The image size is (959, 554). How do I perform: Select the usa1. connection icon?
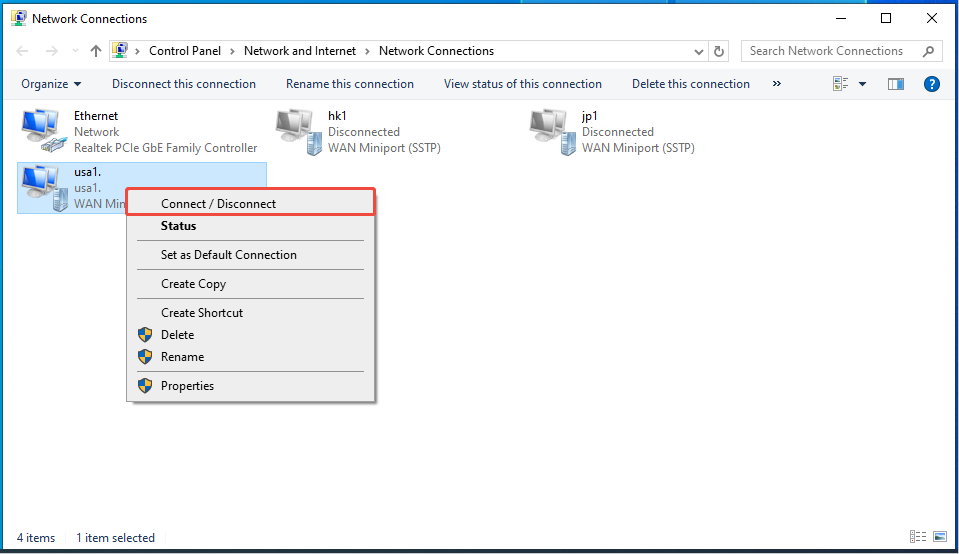coord(45,188)
